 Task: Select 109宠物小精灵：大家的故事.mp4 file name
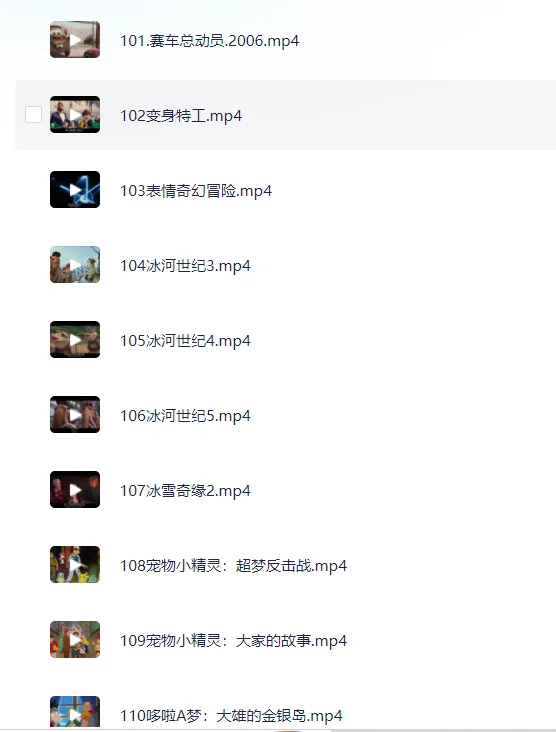(x=233, y=641)
